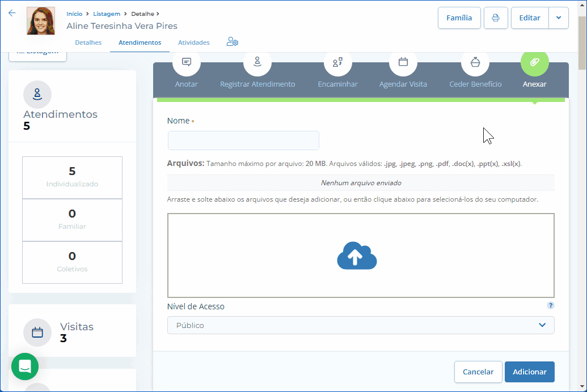This screenshot has width=587, height=392.
Task: Click the scrollbar down arrow
Action: (x=582, y=386)
